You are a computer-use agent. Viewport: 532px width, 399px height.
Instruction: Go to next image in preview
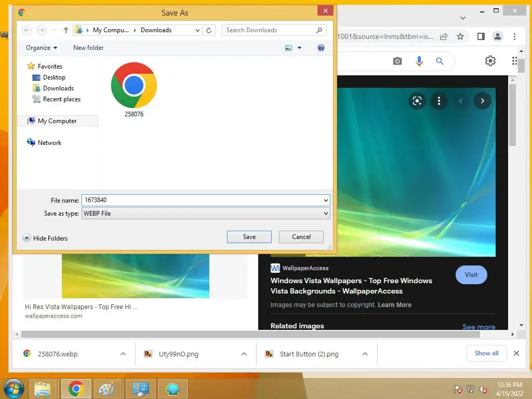[482, 101]
